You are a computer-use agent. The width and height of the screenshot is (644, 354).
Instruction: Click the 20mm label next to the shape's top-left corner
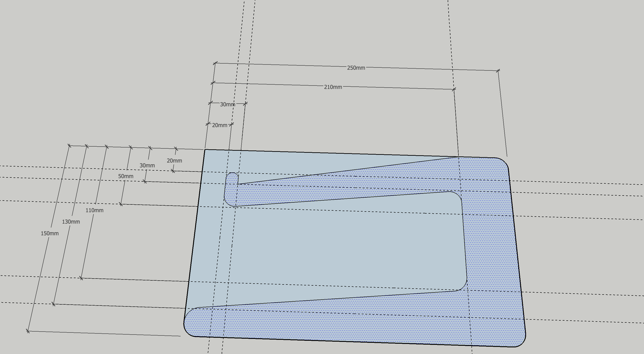click(174, 161)
